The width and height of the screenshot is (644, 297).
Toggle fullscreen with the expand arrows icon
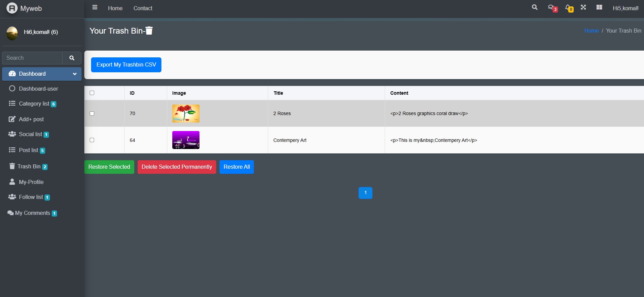584,7
